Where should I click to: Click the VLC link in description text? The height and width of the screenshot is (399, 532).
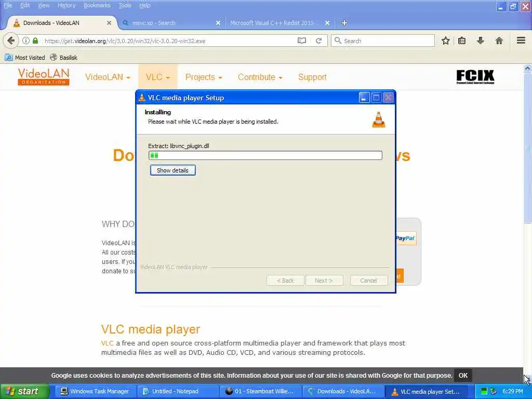coord(107,343)
